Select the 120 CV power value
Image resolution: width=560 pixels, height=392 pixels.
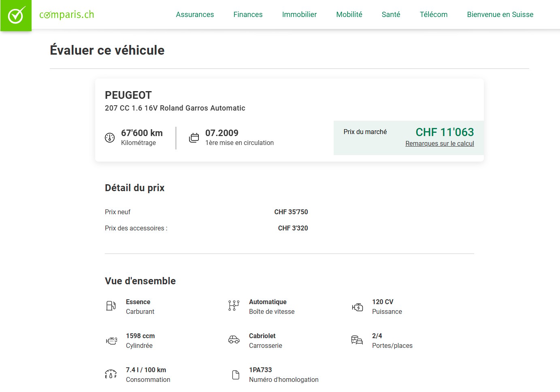click(383, 302)
